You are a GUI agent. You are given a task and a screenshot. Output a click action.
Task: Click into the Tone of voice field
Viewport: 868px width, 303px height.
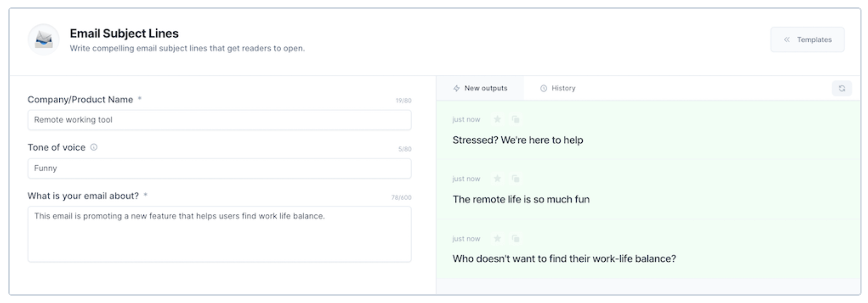coord(219,168)
